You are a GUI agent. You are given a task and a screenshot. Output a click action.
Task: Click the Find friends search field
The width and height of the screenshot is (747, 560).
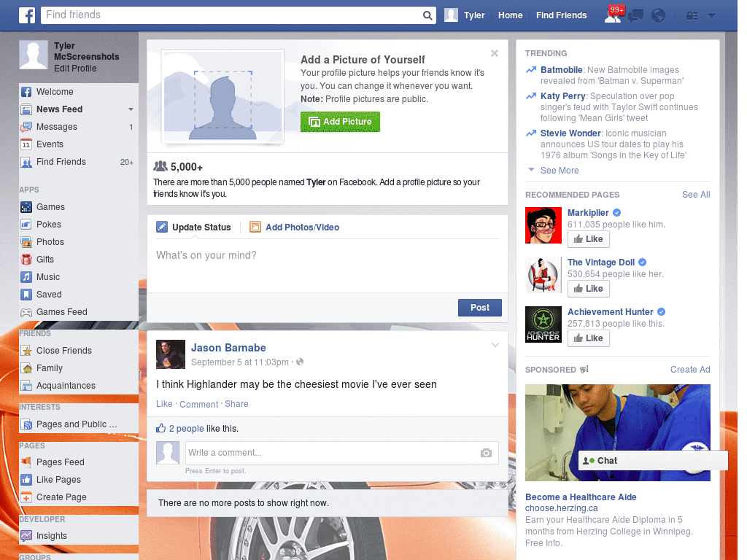231,15
